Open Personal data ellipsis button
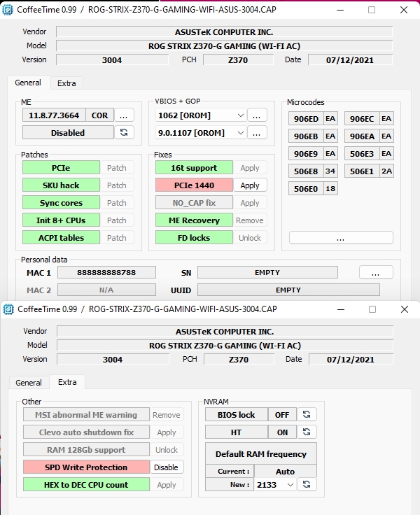The height and width of the screenshot is (515, 420). click(x=376, y=272)
